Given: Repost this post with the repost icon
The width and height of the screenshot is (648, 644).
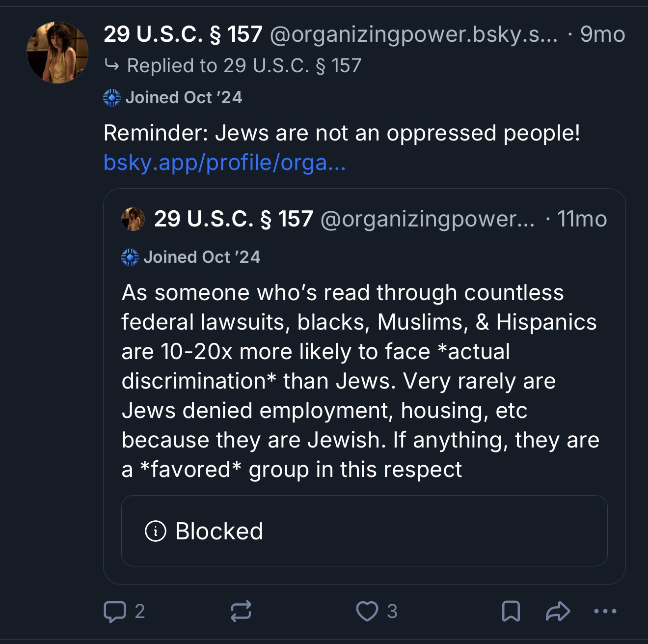Looking at the screenshot, I should point(241,612).
